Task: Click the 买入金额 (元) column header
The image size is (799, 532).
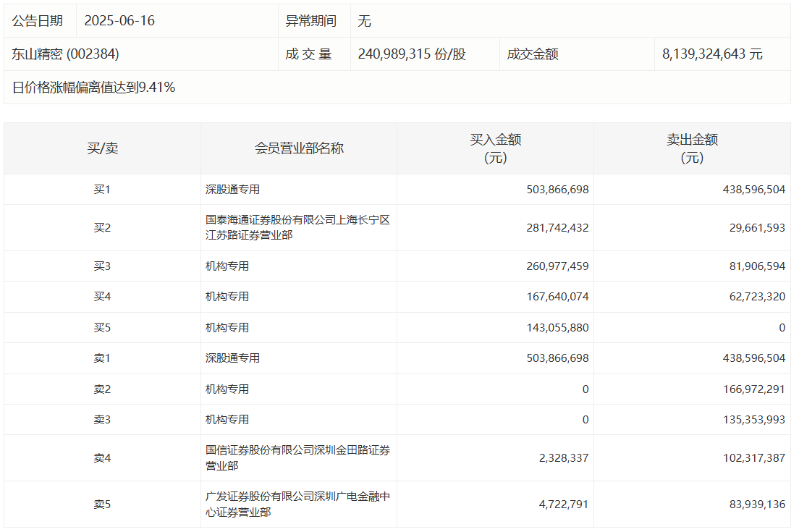Action: click(x=496, y=148)
